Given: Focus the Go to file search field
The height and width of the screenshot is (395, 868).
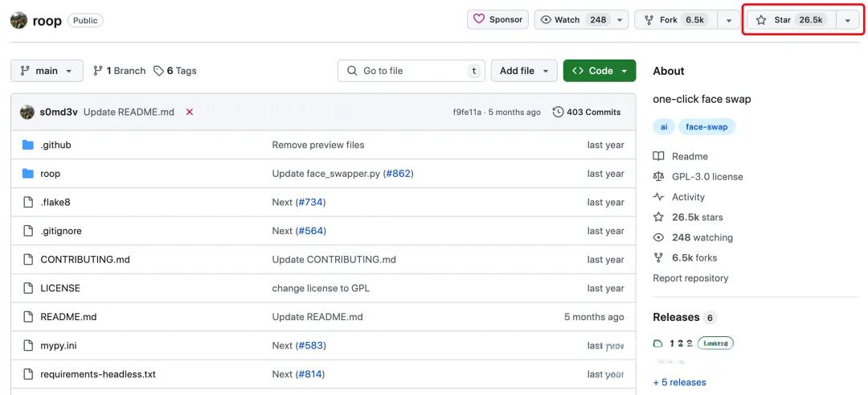Looking at the screenshot, I should click(411, 71).
